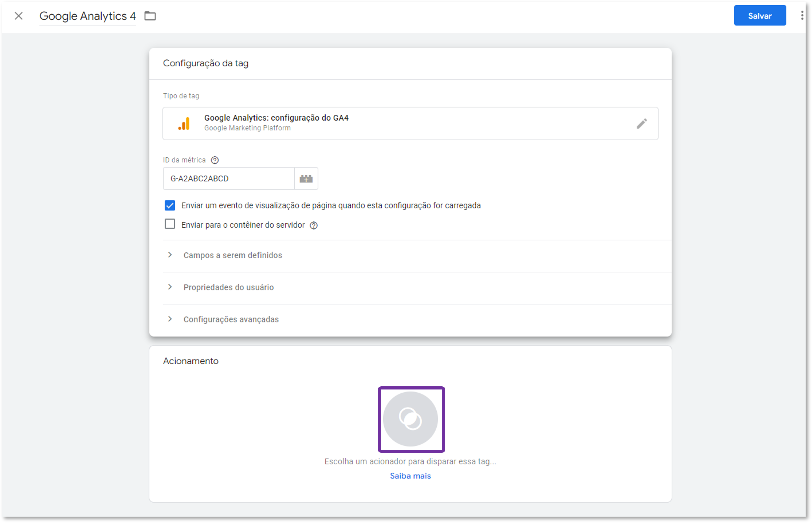Open the three-dot more options menu
This screenshot has width=812, height=523.
click(802, 16)
